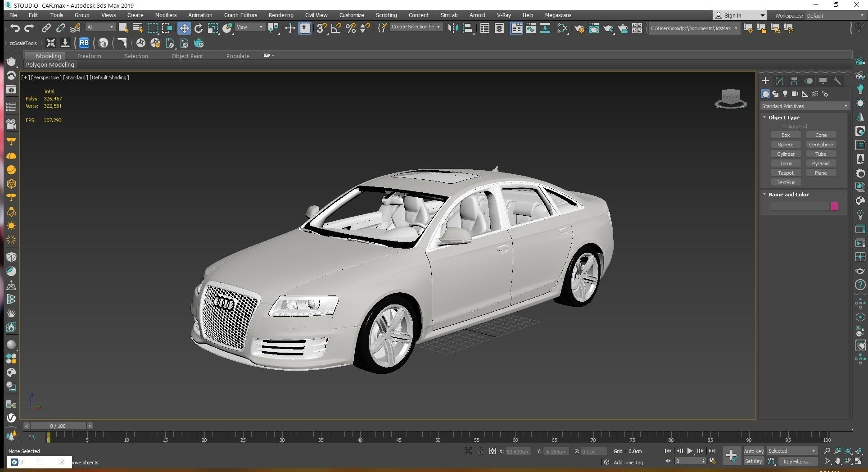Create a Teapot primitive
The height and width of the screenshot is (472, 868).
click(786, 173)
